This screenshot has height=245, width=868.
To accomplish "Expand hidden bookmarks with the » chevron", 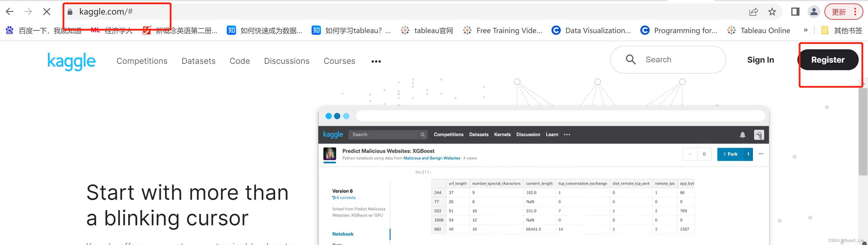I will pyautogui.click(x=806, y=30).
